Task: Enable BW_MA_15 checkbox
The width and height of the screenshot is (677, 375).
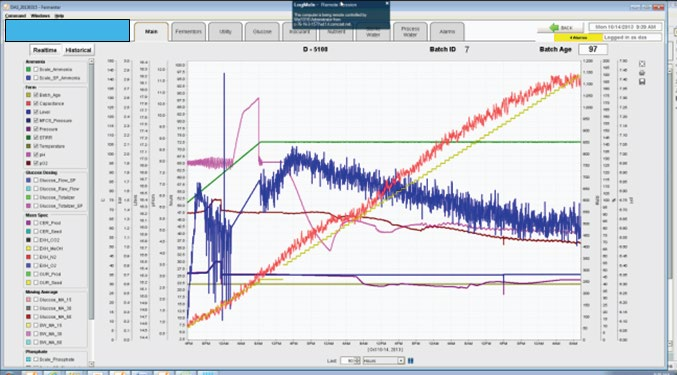Action: click(36, 325)
